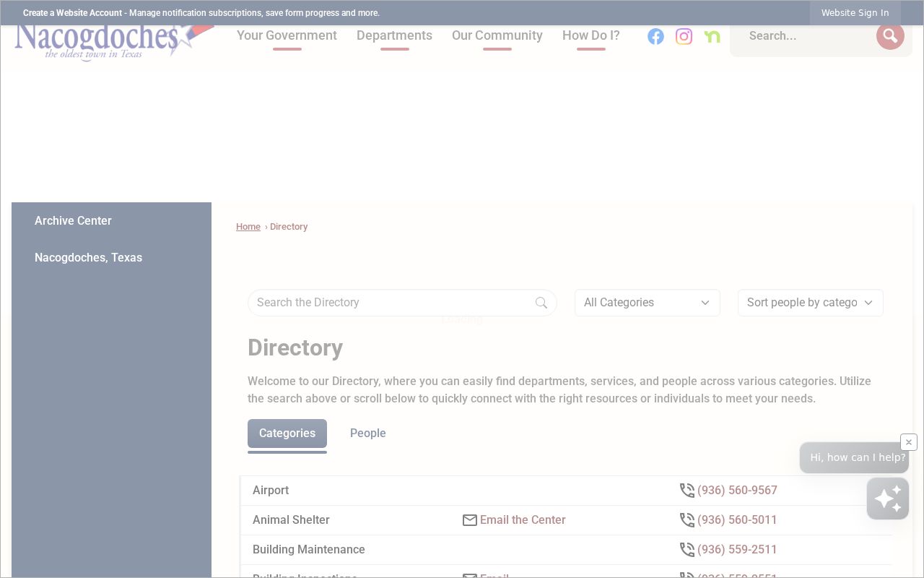Expand the All Categories dropdown

(x=648, y=303)
